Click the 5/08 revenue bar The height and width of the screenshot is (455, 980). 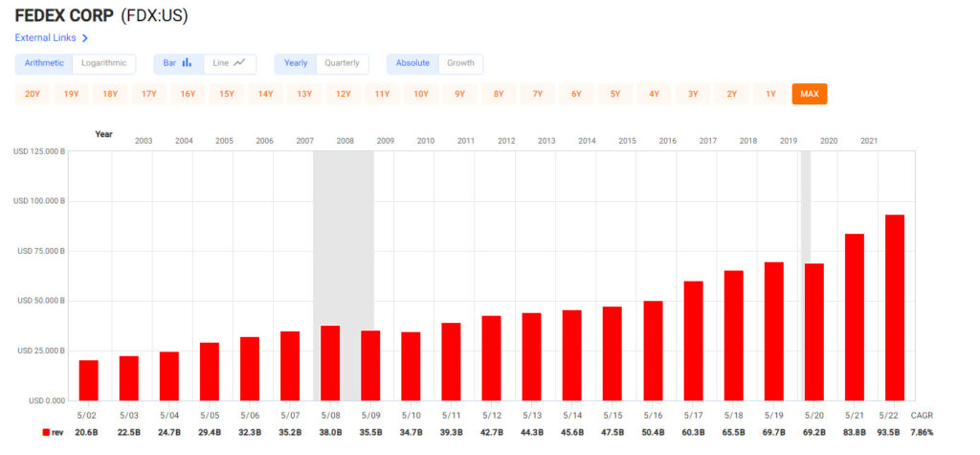tap(330, 362)
